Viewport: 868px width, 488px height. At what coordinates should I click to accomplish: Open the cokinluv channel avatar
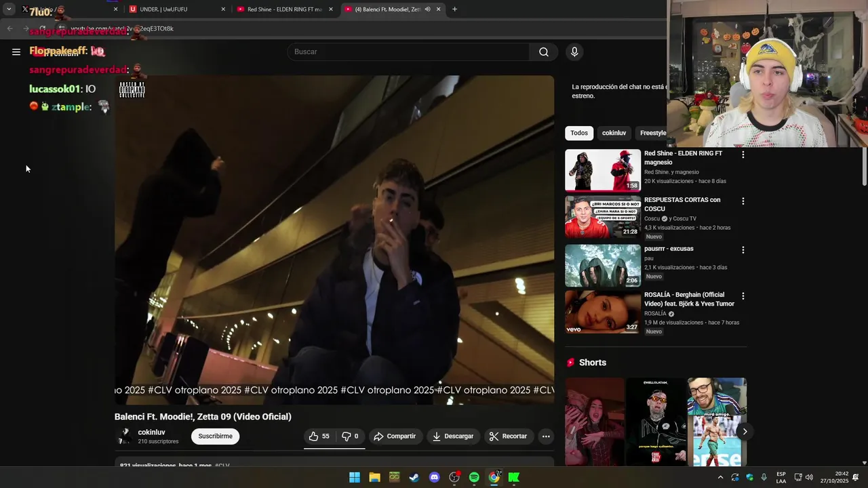point(124,436)
